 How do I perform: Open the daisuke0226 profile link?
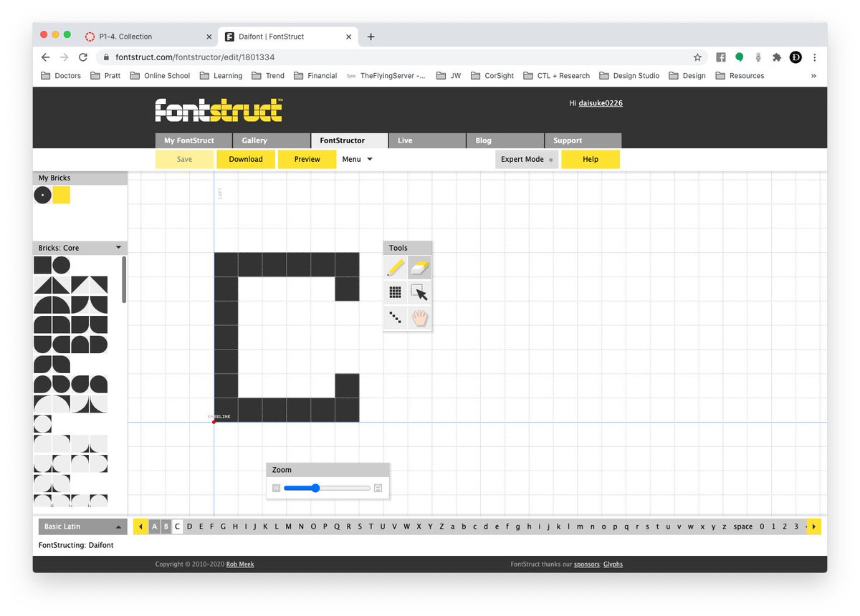tap(601, 103)
